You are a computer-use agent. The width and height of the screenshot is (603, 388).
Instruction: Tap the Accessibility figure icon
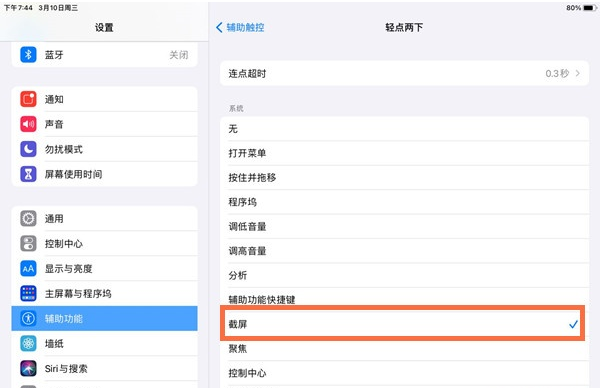(x=28, y=318)
